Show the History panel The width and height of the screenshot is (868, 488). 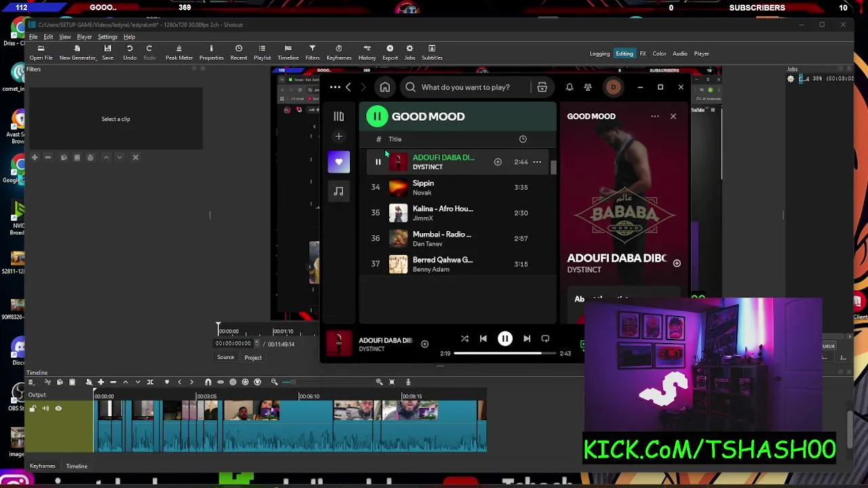pos(367,52)
